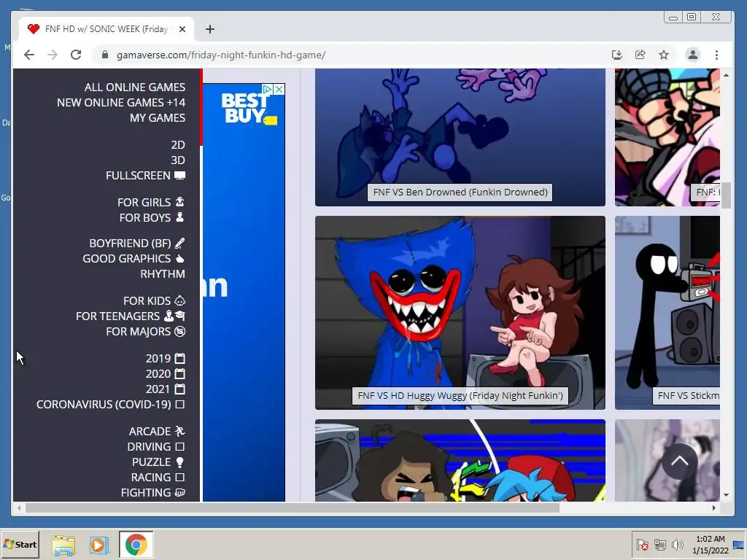Open media player from taskbar

click(x=99, y=545)
